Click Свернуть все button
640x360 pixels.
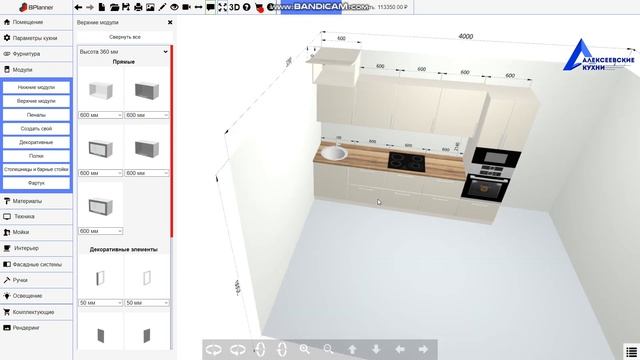pyautogui.click(x=124, y=37)
